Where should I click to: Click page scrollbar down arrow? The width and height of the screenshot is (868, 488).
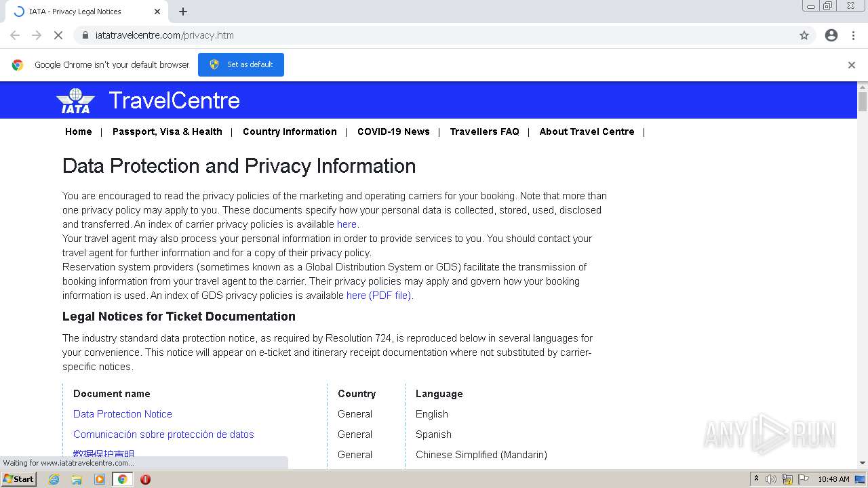863,462
